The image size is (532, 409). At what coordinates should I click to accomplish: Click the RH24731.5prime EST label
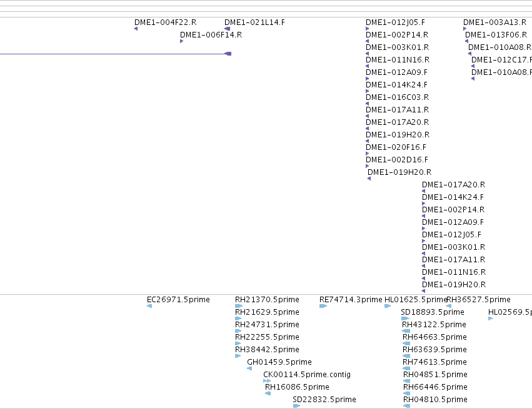[267, 325]
